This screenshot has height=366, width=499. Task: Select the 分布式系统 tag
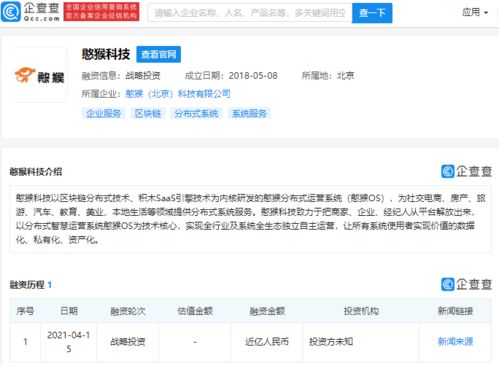[196, 113]
